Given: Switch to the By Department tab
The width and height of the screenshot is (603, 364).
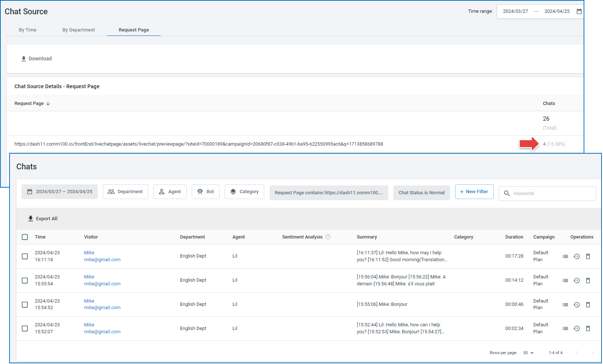Looking at the screenshot, I should point(79,30).
